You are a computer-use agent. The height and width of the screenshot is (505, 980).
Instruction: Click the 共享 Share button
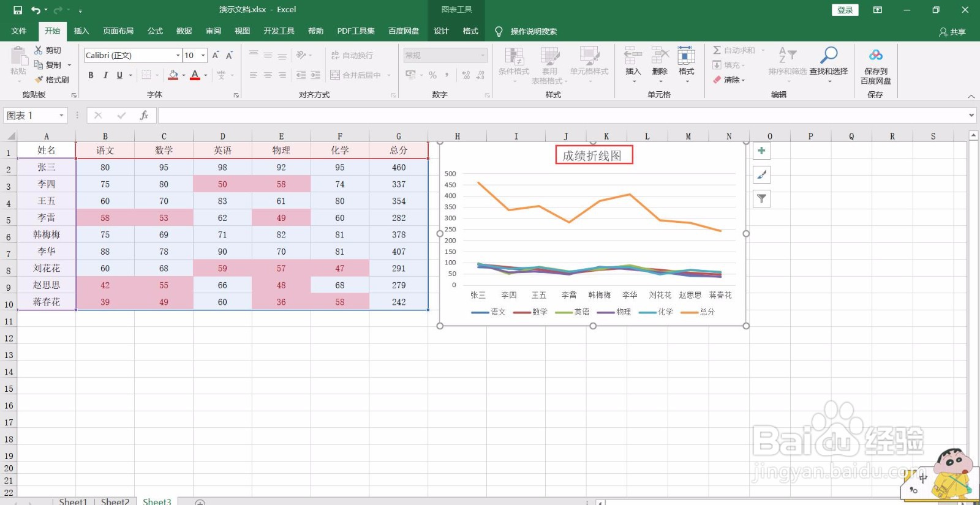pyautogui.click(x=952, y=32)
